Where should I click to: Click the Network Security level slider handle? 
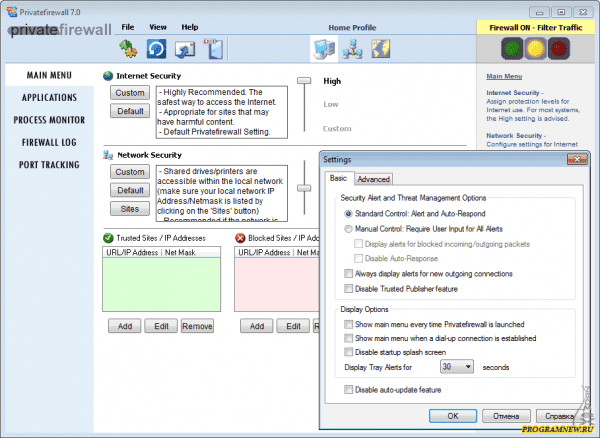[304, 188]
